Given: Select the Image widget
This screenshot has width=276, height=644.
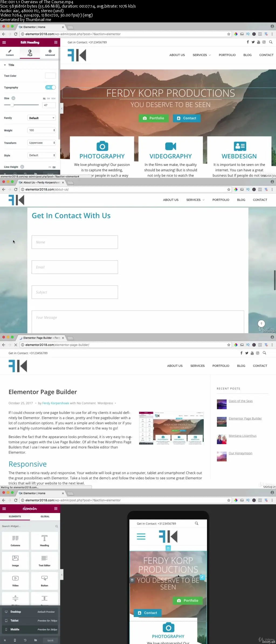Looking at the screenshot, I should pyautogui.click(x=15, y=561).
